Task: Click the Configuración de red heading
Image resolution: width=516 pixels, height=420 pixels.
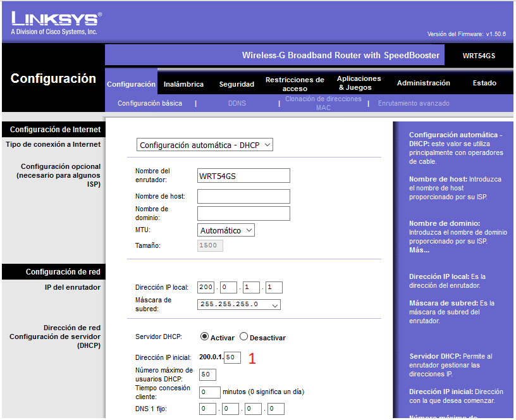Action: pos(63,272)
